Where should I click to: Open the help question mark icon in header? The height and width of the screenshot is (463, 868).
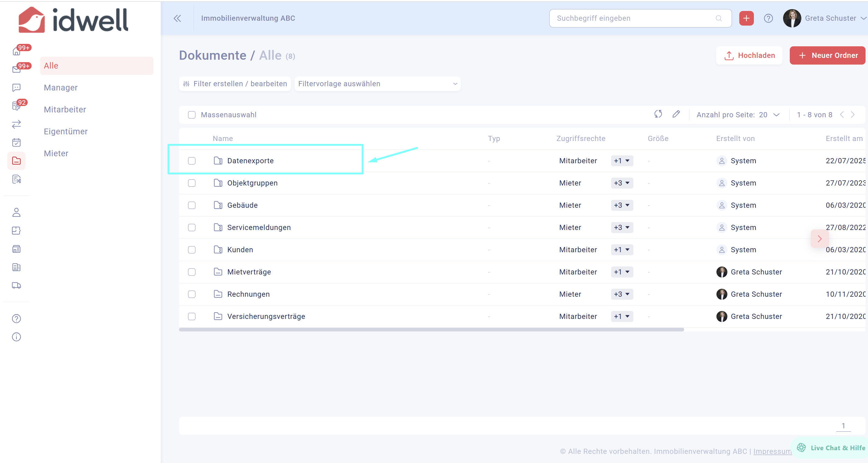point(768,18)
